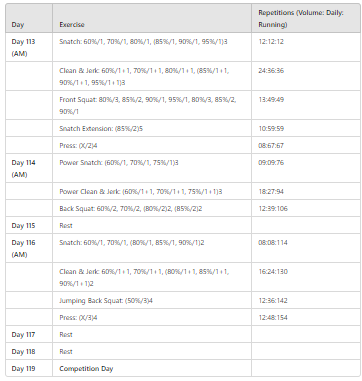Select the 12:48:154 repetitions value

pos(273,318)
